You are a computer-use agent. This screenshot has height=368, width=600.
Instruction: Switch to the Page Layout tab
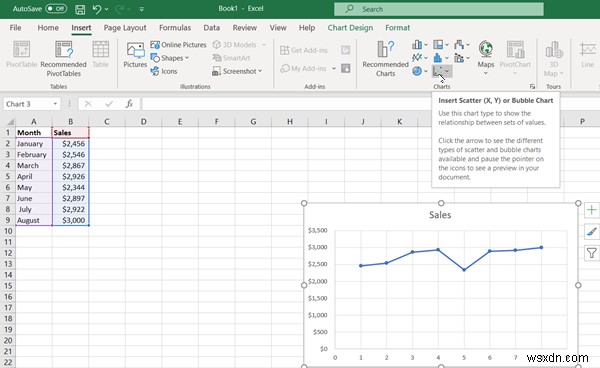point(125,28)
